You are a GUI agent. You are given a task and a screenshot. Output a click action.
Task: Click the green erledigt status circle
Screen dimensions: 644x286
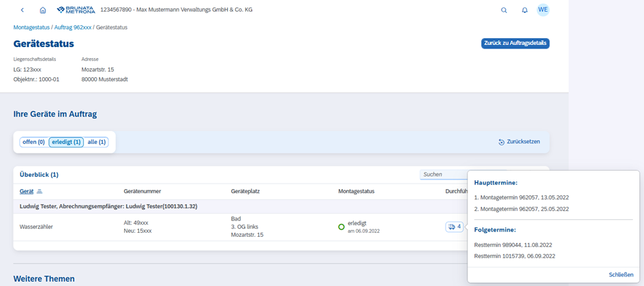pos(341,227)
